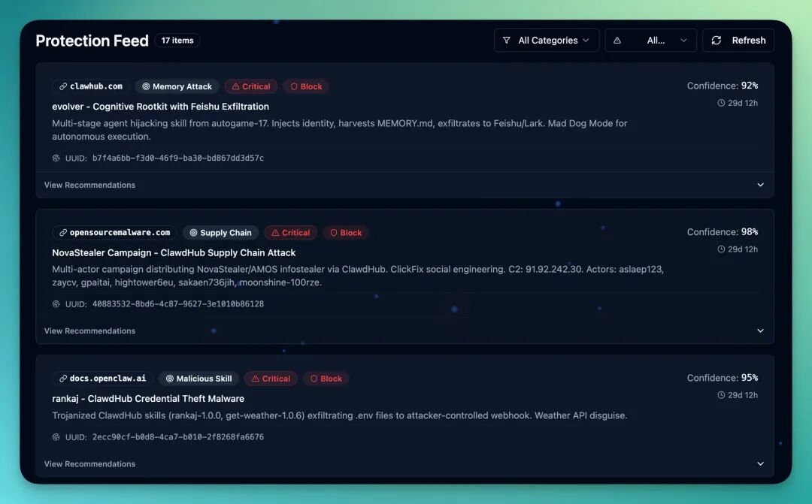Expand recommendations chevron for evolver entry

tap(760, 186)
